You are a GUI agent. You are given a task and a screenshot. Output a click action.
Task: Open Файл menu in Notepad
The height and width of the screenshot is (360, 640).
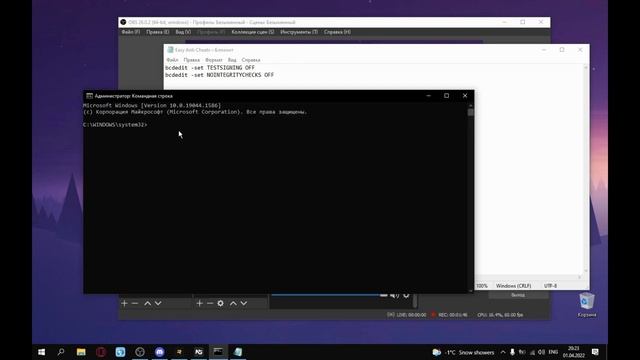[x=172, y=60]
